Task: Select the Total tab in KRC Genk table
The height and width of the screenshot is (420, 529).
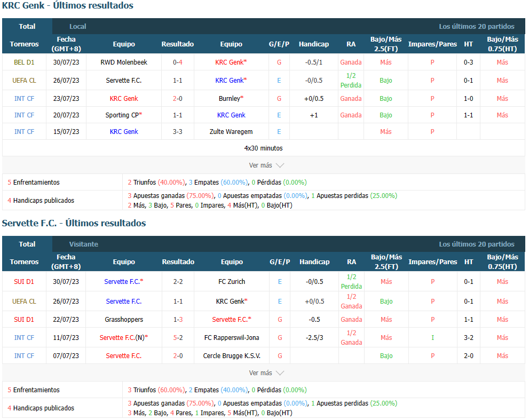Action: (x=27, y=26)
